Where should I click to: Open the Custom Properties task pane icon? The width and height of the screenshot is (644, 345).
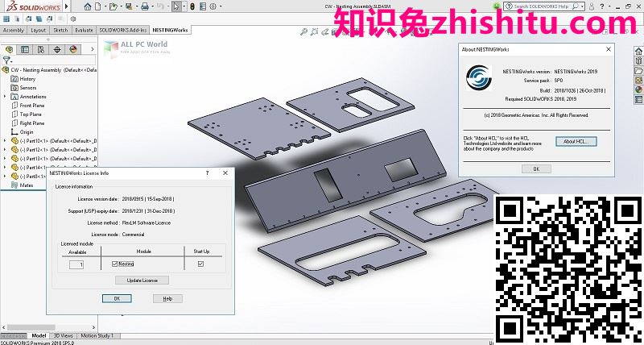click(x=638, y=99)
